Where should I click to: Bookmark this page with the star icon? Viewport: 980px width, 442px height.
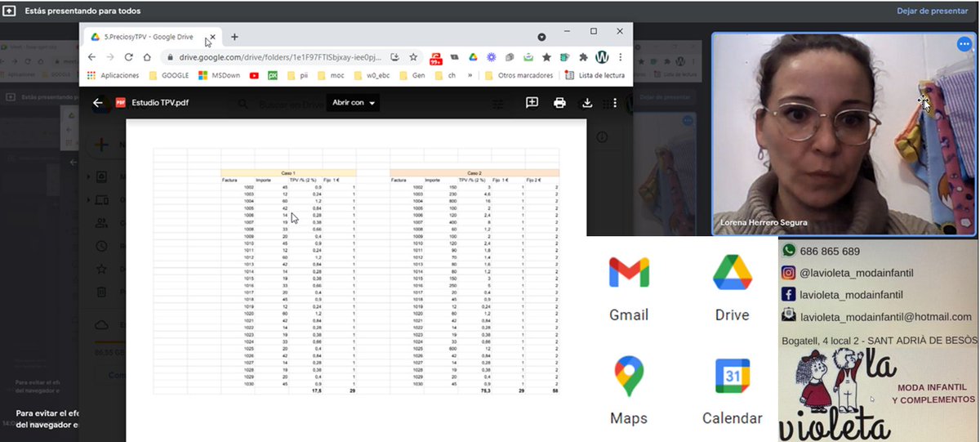click(413, 57)
